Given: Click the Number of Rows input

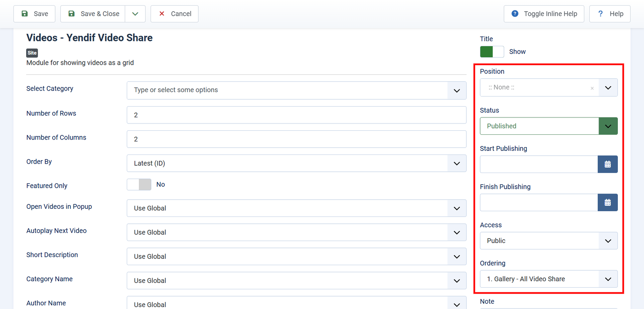Looking at the screenshot, I should pos(297,115).
